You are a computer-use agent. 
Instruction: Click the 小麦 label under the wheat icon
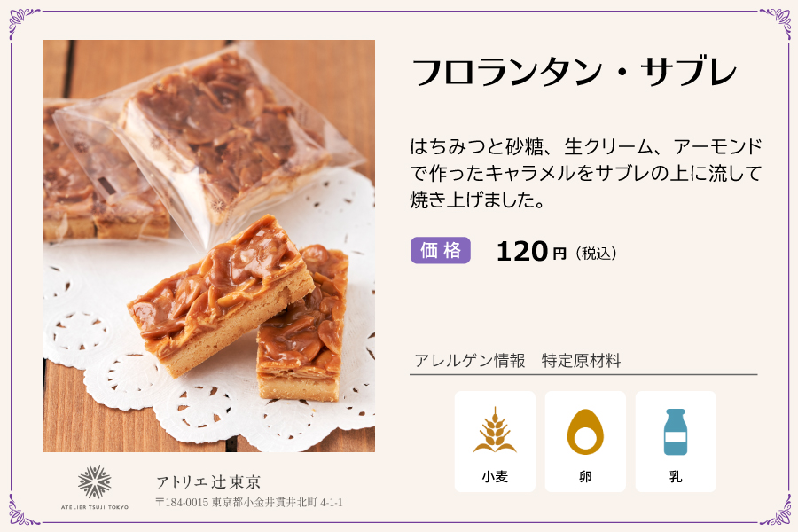pyautogui.click(x=495, y=476)
